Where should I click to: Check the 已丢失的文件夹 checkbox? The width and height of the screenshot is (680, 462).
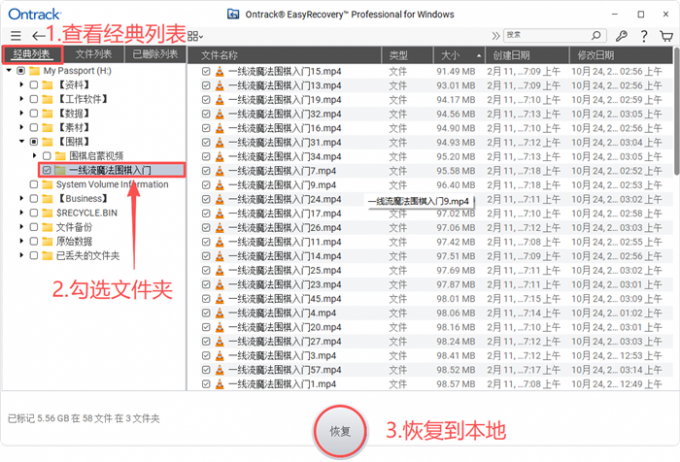(34, 255)
